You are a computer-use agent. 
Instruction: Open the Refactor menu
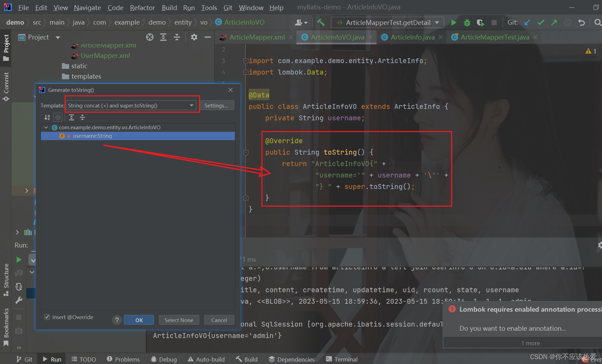click(142, 7)
